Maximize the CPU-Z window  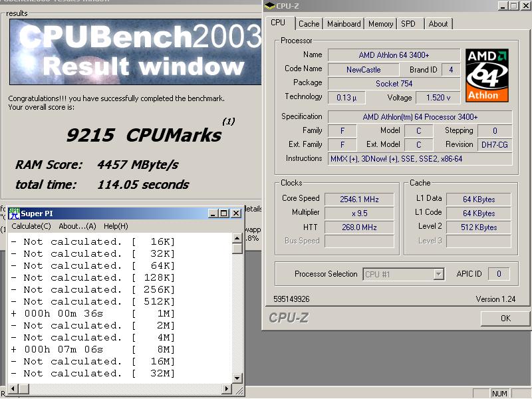tap(513, 6)
